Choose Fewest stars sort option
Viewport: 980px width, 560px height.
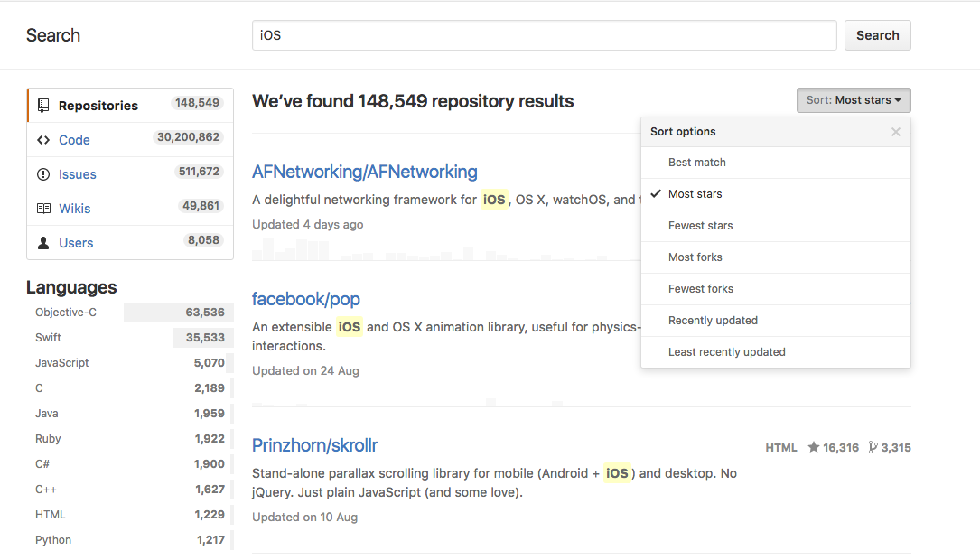pyautogui.click(x=776, y=226)
